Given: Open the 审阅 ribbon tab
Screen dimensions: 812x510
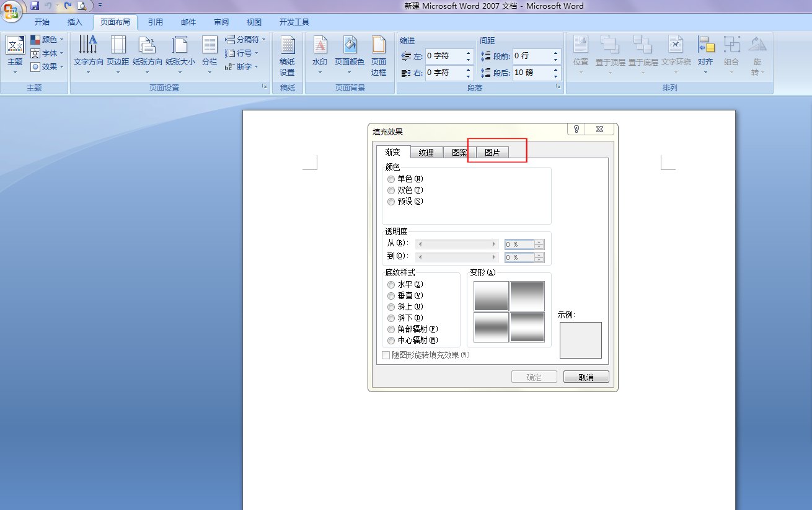Looking at the screenshot, I should click(x=221, y=22).
